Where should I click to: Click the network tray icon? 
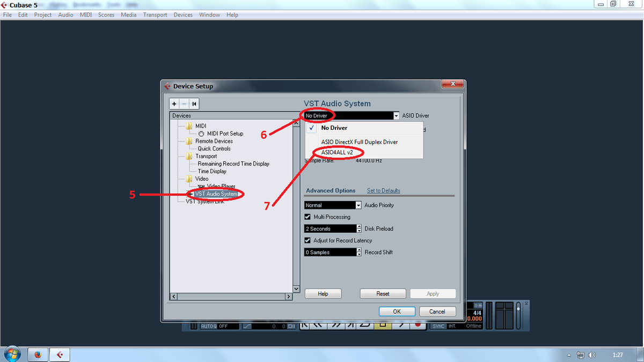click(x=581, y=355)
